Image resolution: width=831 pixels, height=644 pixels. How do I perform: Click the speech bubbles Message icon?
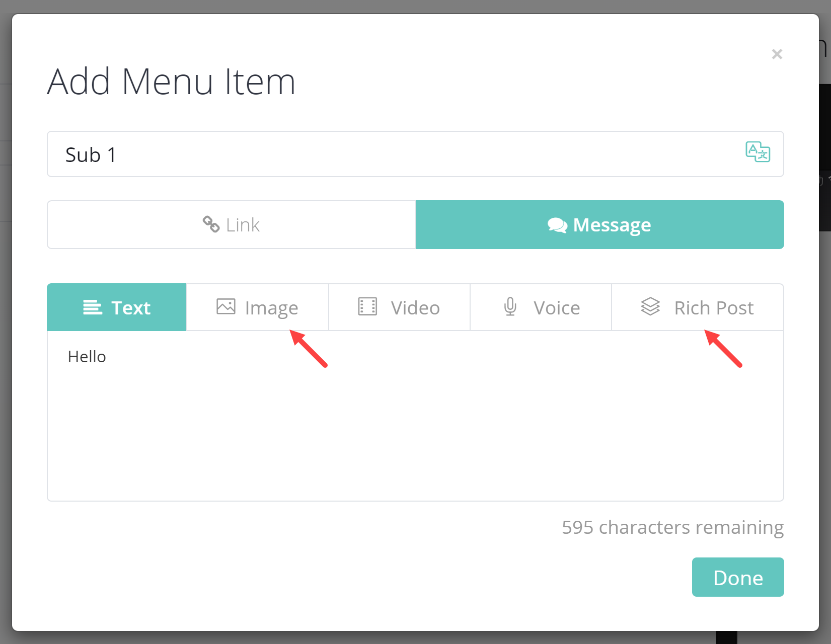(557, 225)
